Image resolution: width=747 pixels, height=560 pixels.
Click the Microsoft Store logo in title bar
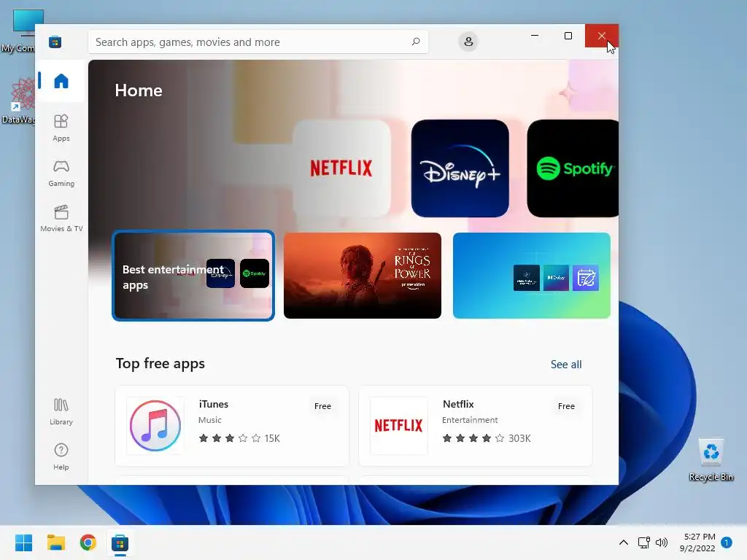coord(55,42)
